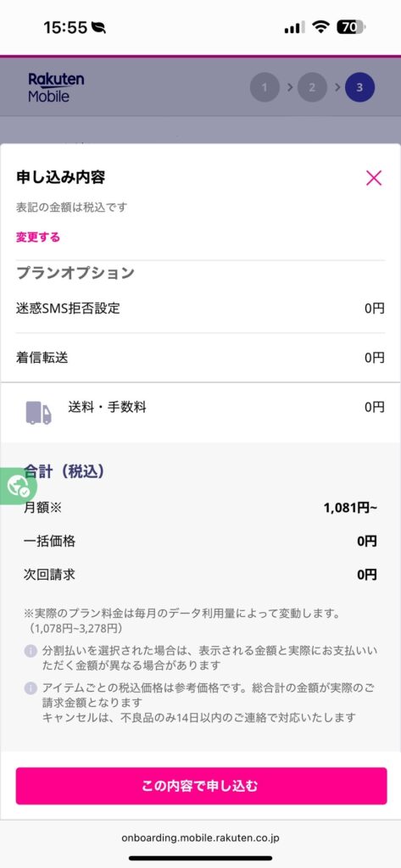This screenshot has height=868, width=401.
Task: Tap the home indicator bar at bottom
Action: tap(200, 859)
